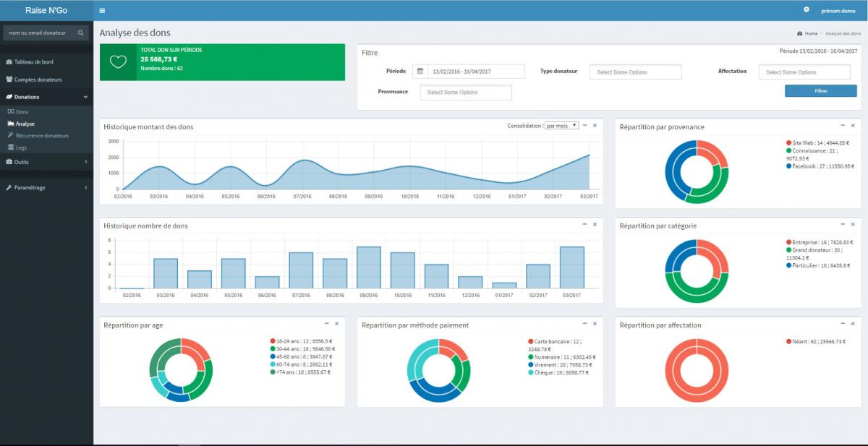Image resolution: width=868 pixels, height=446 pixels.
Task: Click 45-60 ans legend color dot
Action: (273, 356)
